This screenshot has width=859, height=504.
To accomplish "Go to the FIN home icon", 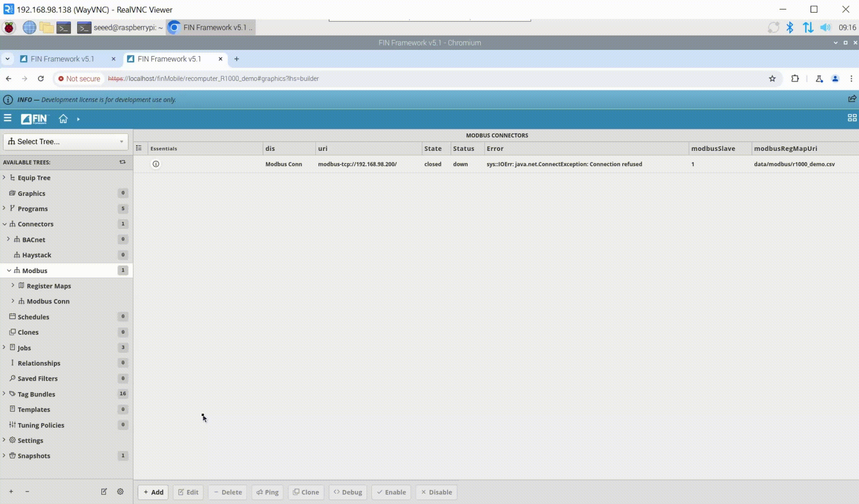I will [x=63, y=119].
